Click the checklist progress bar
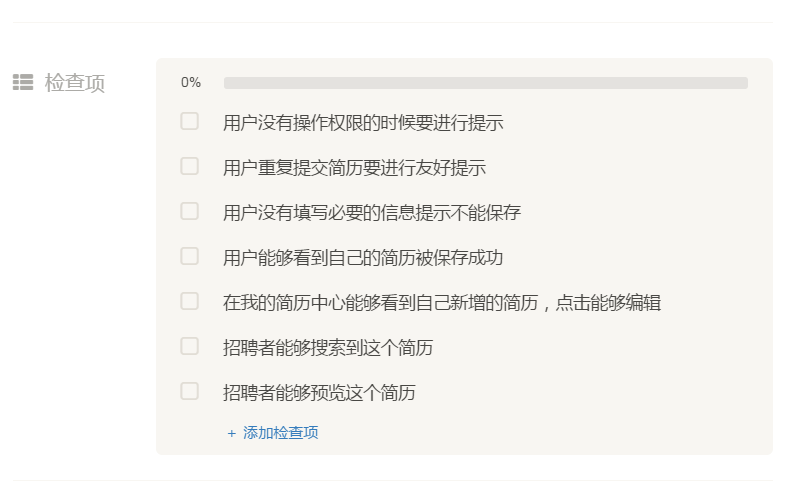Viewport: 787px width, 481px height. click(x=485, y=83)
